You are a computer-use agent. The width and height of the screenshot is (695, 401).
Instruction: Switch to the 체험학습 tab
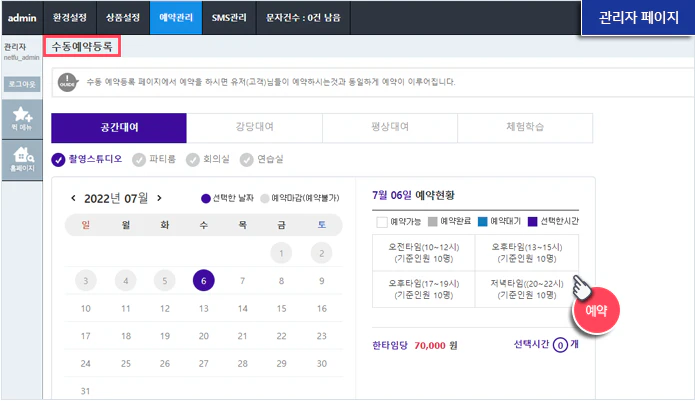pyautogui.click(x=525, y=128)
